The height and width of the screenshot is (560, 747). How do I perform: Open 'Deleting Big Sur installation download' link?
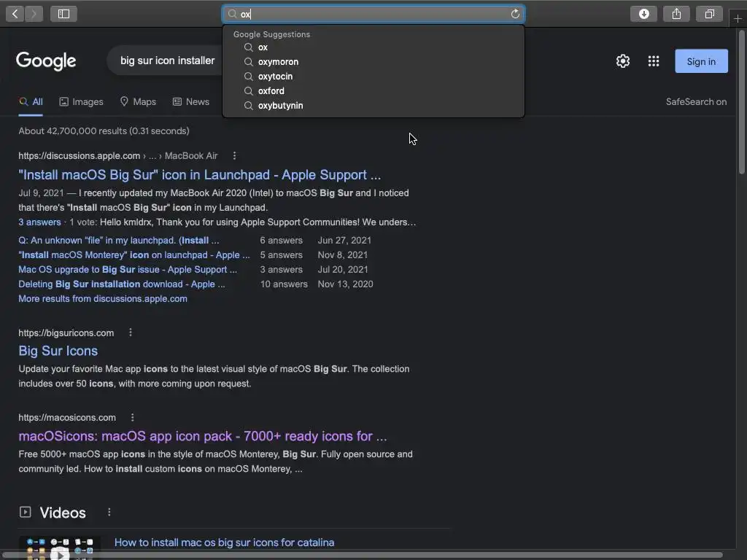(x=122, y=284)
